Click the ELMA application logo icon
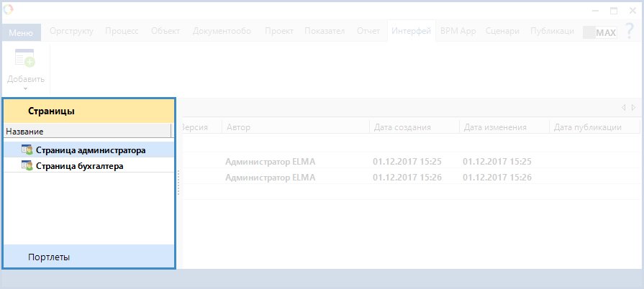 8,9
